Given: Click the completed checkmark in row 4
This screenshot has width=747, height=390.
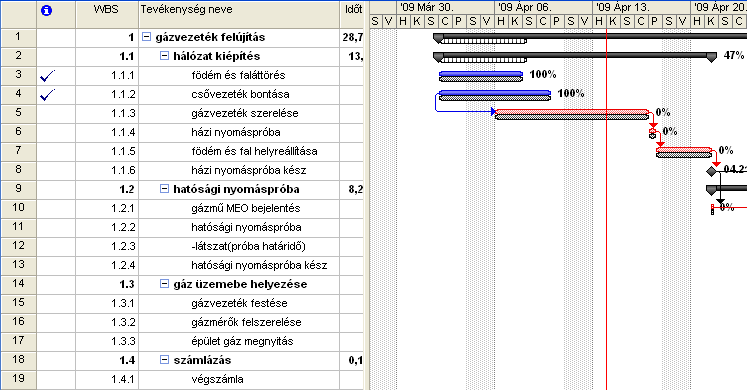Looking at the screenshot, I should (x=47, y=95).
